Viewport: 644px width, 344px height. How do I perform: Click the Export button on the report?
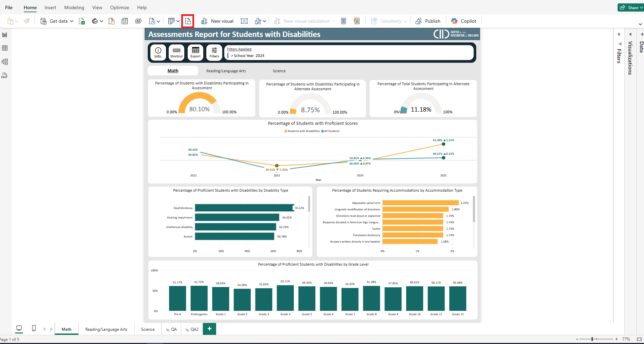coord(195,53)
